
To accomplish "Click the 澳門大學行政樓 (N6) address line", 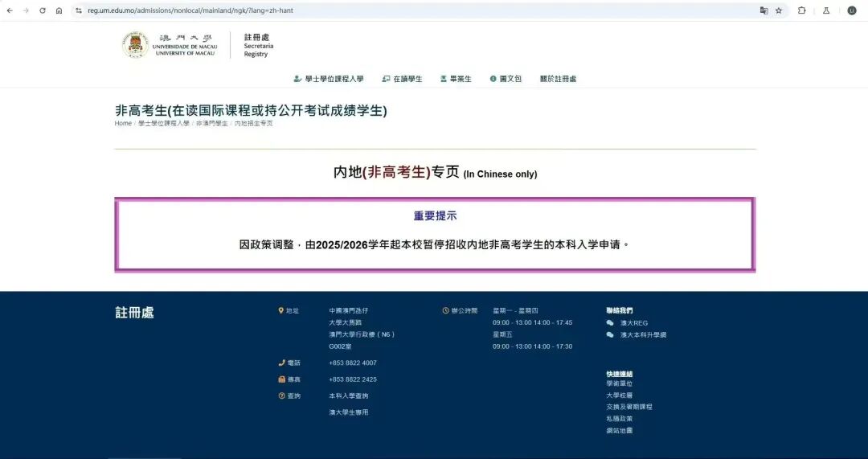I will (x=362, y=334).
